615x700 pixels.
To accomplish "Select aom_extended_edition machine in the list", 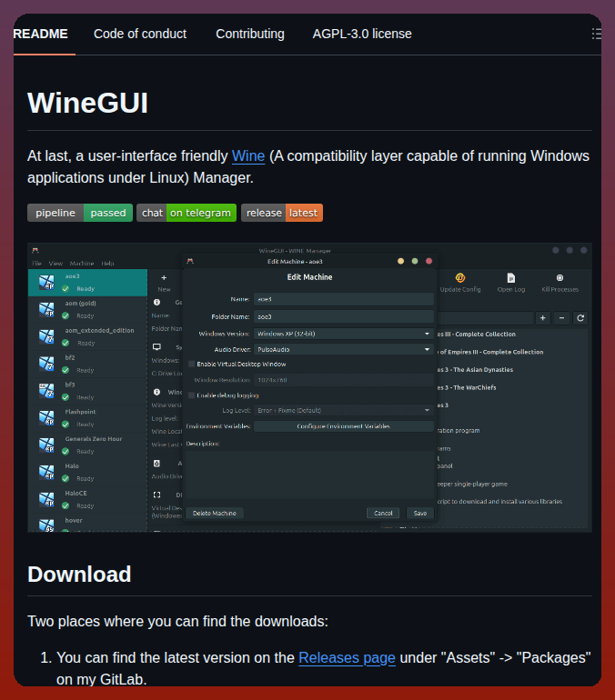I will tap(88, 336).
